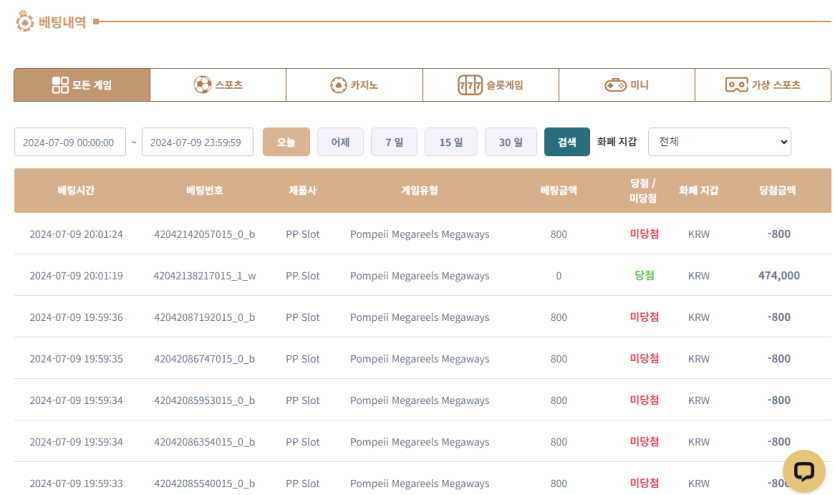Click the 777 slot machine icon
Screen dimensions: 835x495
470,85
